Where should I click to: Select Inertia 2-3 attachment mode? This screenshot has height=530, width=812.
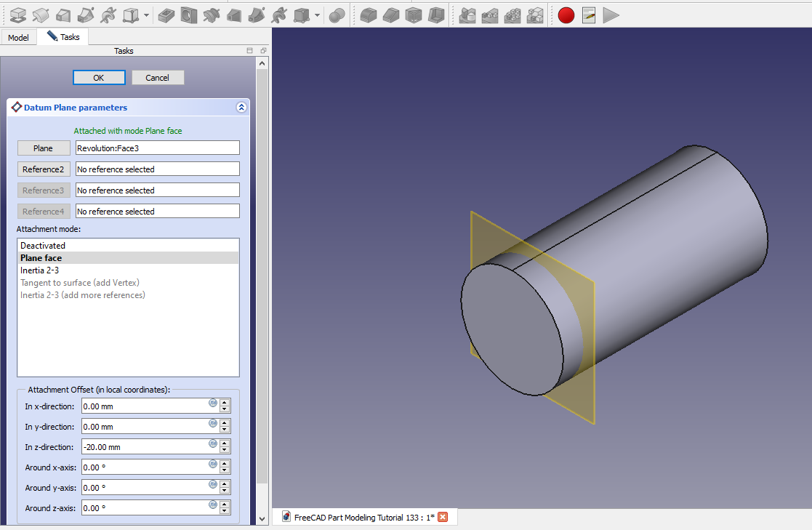tap(40, 270)
